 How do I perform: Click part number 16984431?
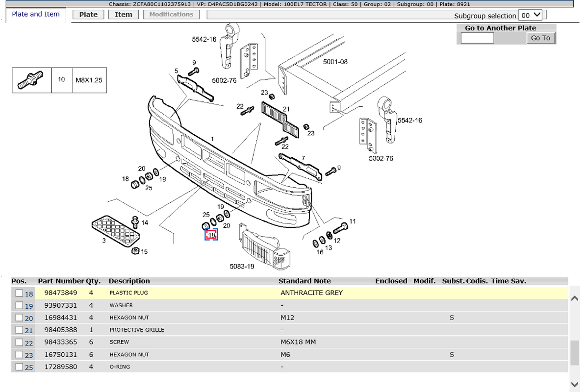(x=61, y=318)
